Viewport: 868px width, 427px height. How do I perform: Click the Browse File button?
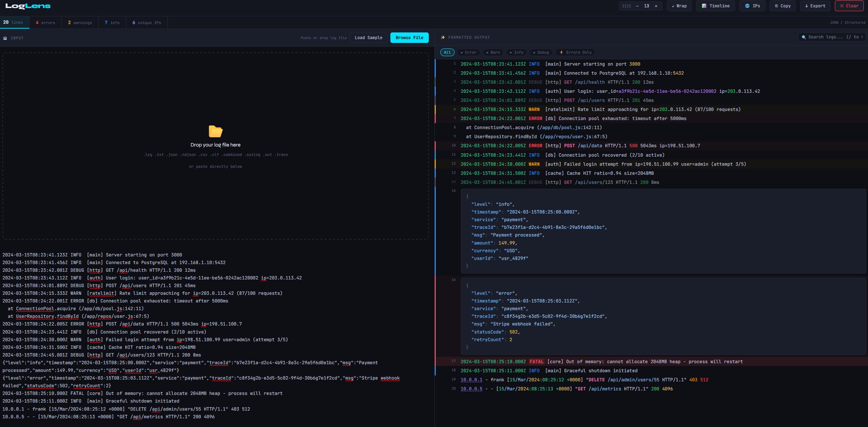pyautogui.click(x=409, y=38)
